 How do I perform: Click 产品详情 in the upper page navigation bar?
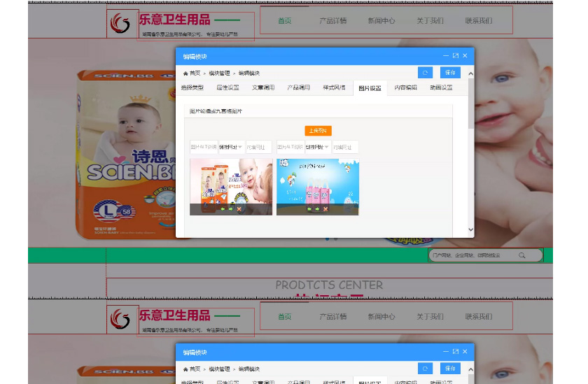333,21
